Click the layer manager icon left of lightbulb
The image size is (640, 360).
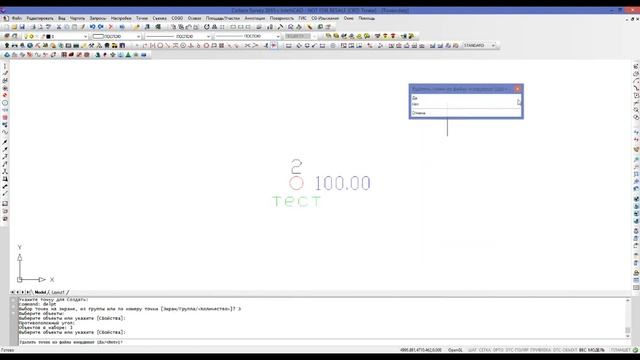pos(7,36)
